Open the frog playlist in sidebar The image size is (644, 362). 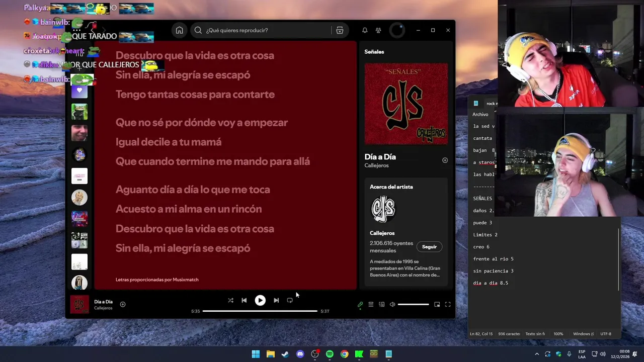[79, 112]
